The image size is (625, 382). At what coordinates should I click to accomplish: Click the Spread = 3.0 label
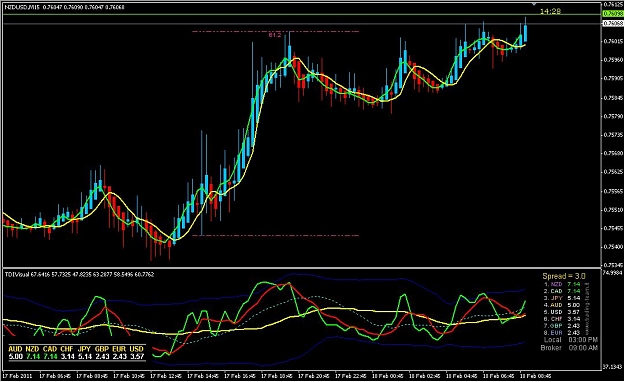click(564, 276)
